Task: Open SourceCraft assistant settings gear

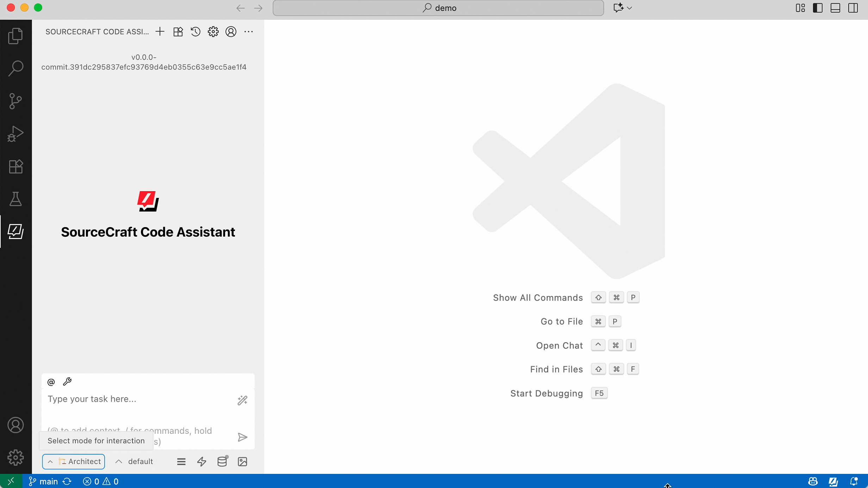Action: (x=213, y=32)
